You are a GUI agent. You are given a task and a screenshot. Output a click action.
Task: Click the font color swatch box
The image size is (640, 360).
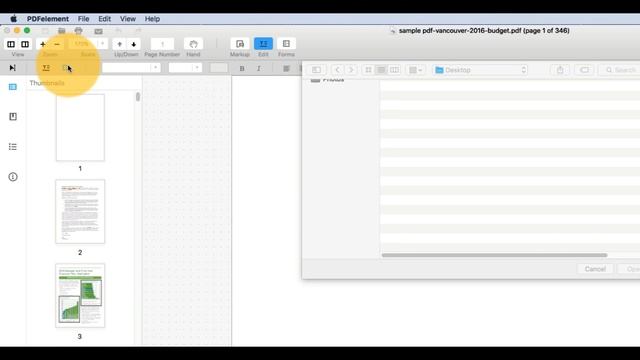pyautogui.click(x=219, y=68)
